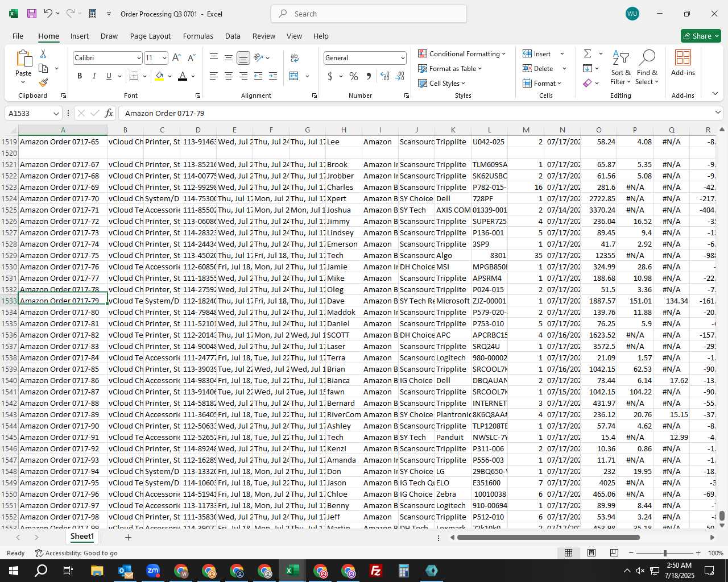Expand Sort & Filter menu
Viewport: 728px width, 582px height.
pos(621,68)
